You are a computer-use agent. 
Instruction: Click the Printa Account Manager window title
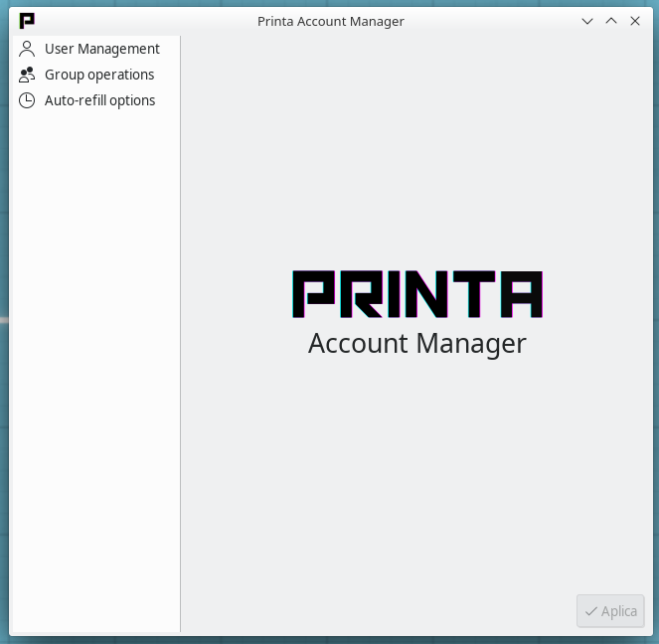click(x=330, y=21)
